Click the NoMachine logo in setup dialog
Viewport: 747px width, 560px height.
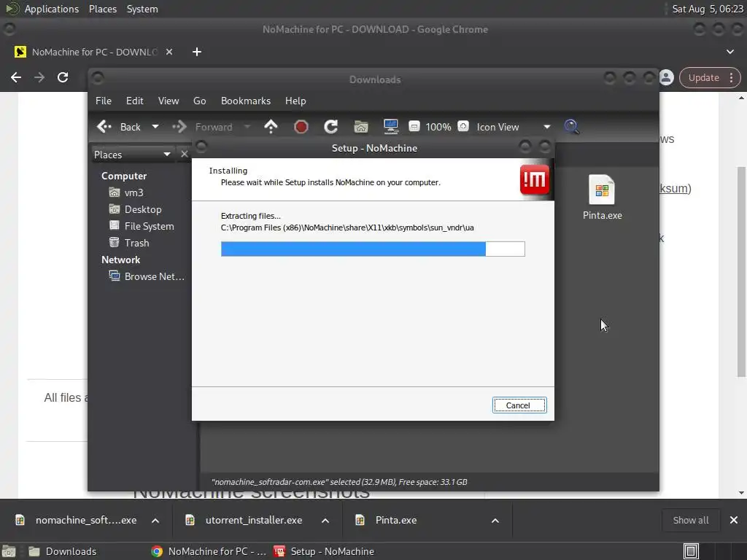(535, 179)
